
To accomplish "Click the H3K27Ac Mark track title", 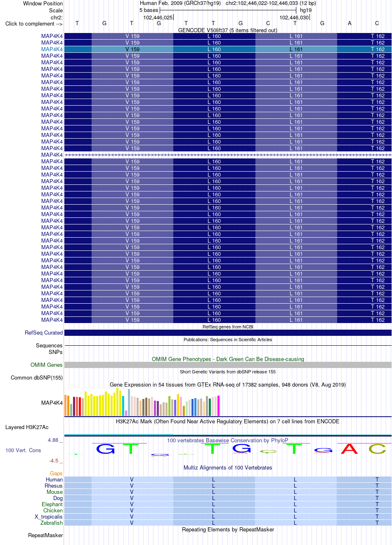I will click(228, 421).
